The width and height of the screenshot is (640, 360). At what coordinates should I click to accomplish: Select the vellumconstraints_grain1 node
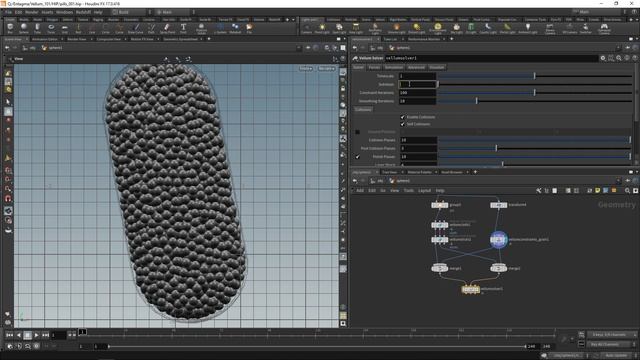pyautogui.click(x=498, y=240)
